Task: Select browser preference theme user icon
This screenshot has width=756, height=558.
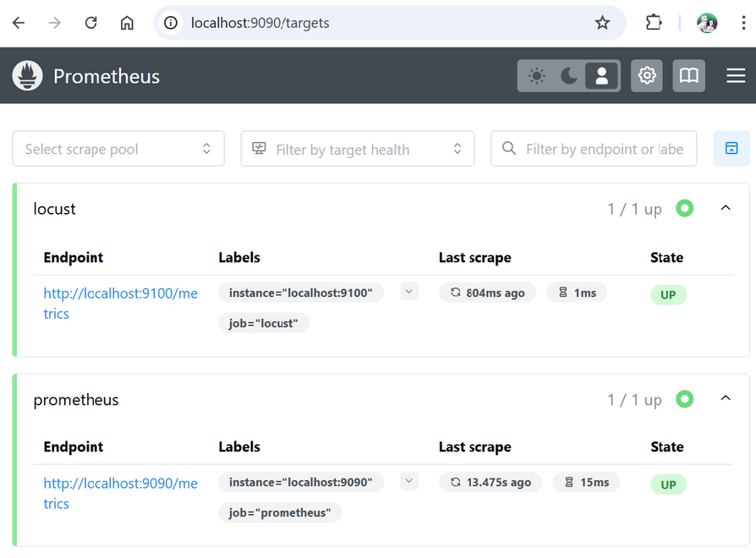Action: coord(602,76)
